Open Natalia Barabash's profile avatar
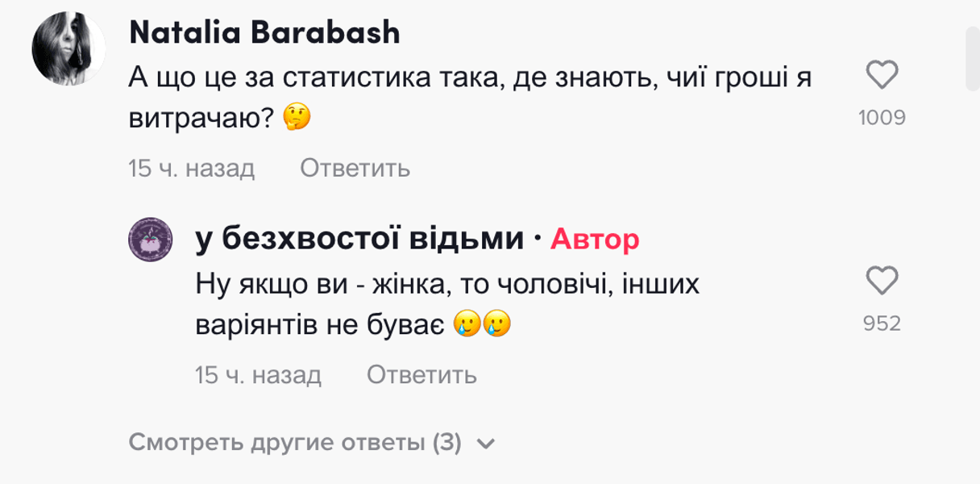 pyautogui.click(x=68, y=48)
